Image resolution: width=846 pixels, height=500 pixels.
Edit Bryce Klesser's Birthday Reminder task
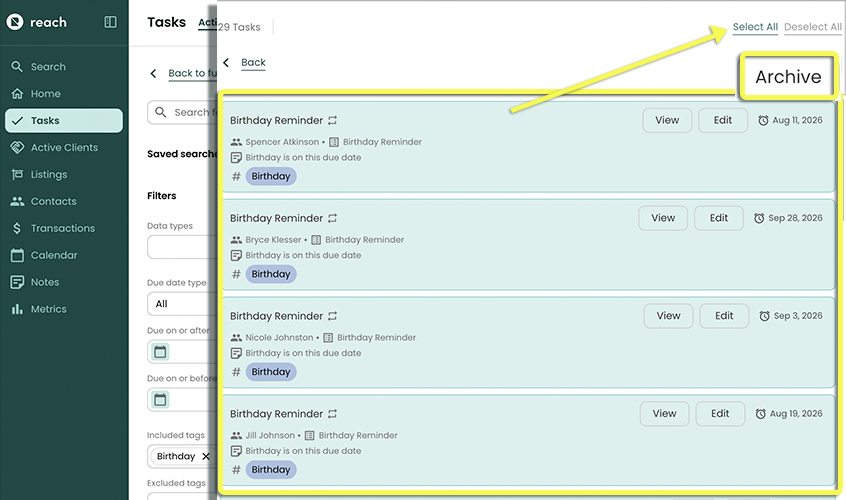tap(719, 218)
